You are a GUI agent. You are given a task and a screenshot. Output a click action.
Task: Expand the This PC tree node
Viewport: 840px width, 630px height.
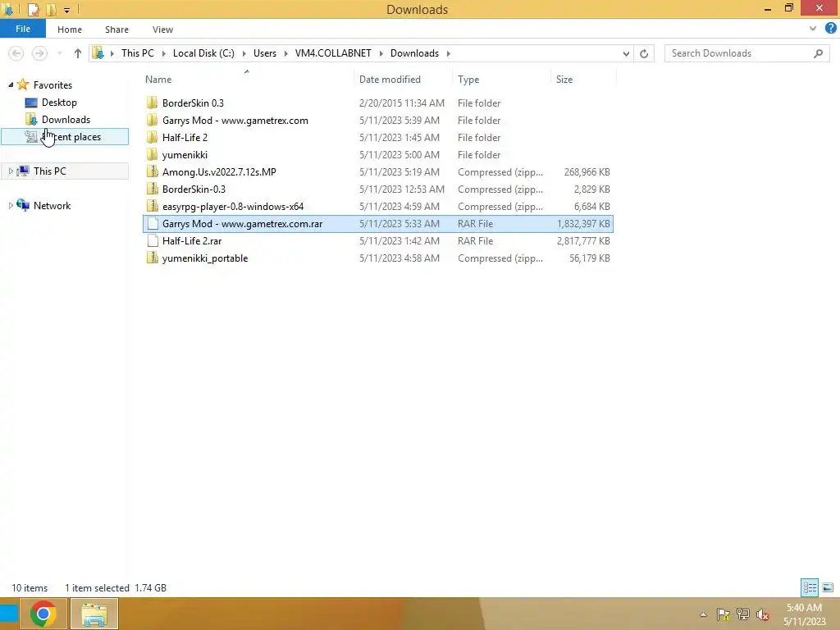[11, 171]
